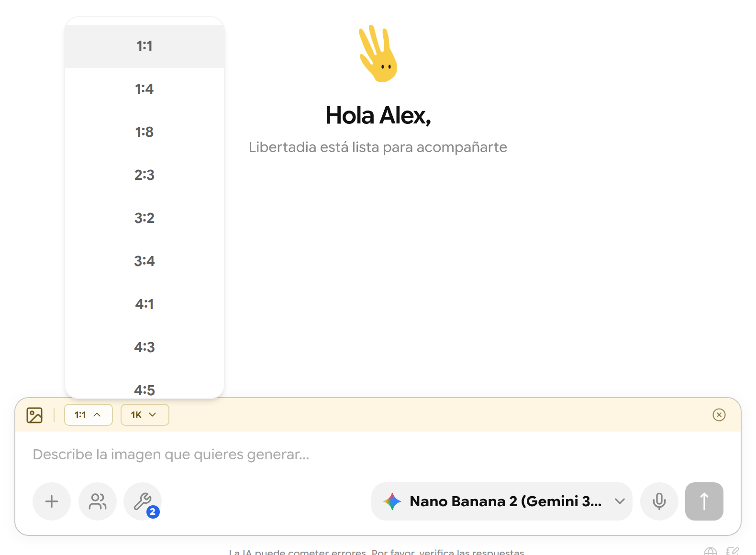Click the plus attach button

[52, 501]
